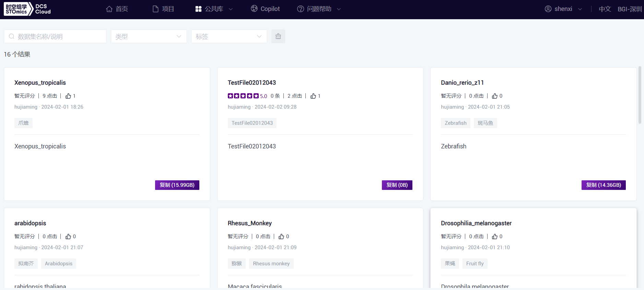
Task: Open the 类型 type dropdown
Action: tap(149, 36)
